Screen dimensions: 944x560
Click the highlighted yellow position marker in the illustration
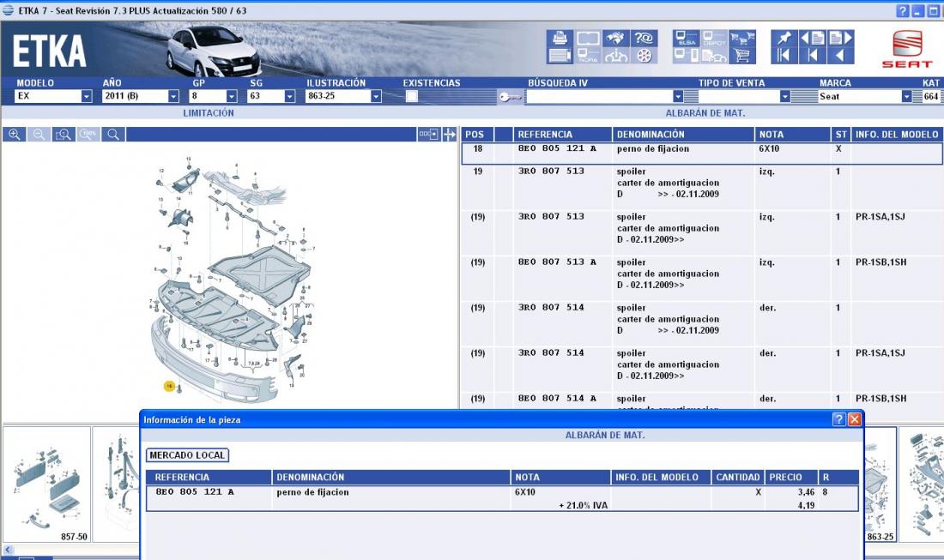click(x=169, y=386)
